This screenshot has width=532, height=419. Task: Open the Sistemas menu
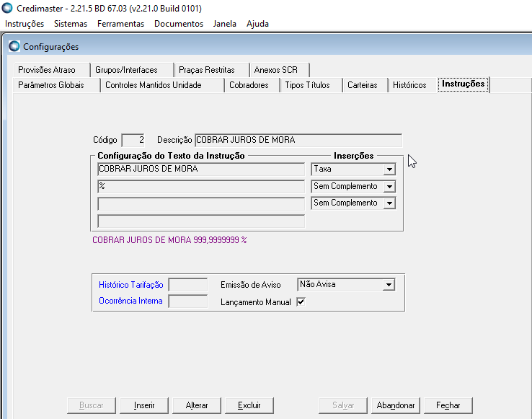71,24
